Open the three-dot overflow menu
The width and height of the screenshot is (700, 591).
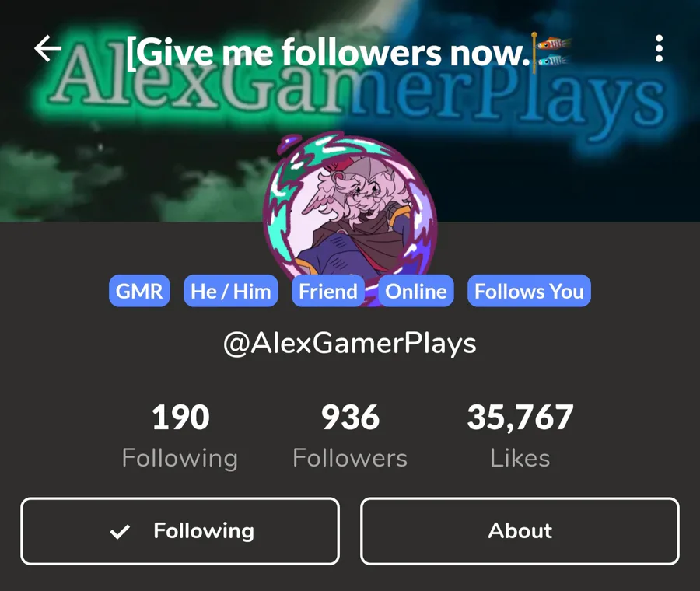click(659, 49)
